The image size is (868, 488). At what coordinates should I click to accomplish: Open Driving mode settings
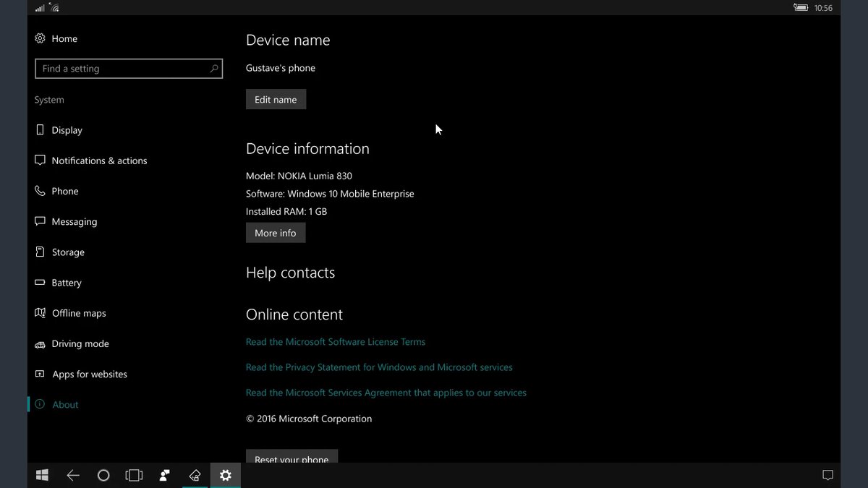[x=80, y=344]
